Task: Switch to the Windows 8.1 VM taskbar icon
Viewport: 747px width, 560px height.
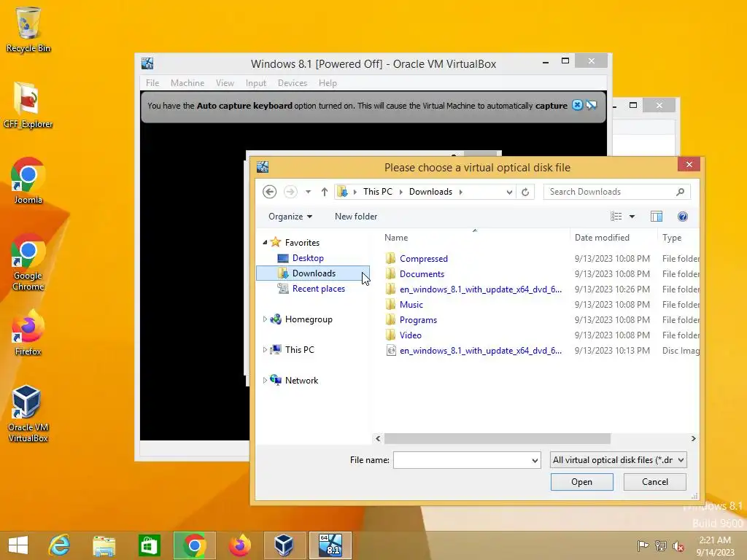Action: 330,545
